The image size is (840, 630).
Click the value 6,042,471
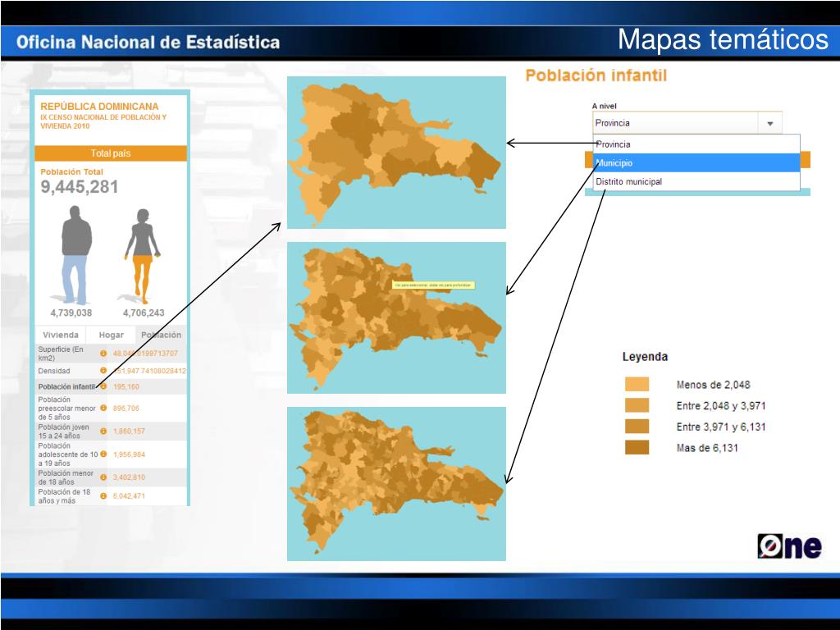pyautogui.click(x=129, y=496)
